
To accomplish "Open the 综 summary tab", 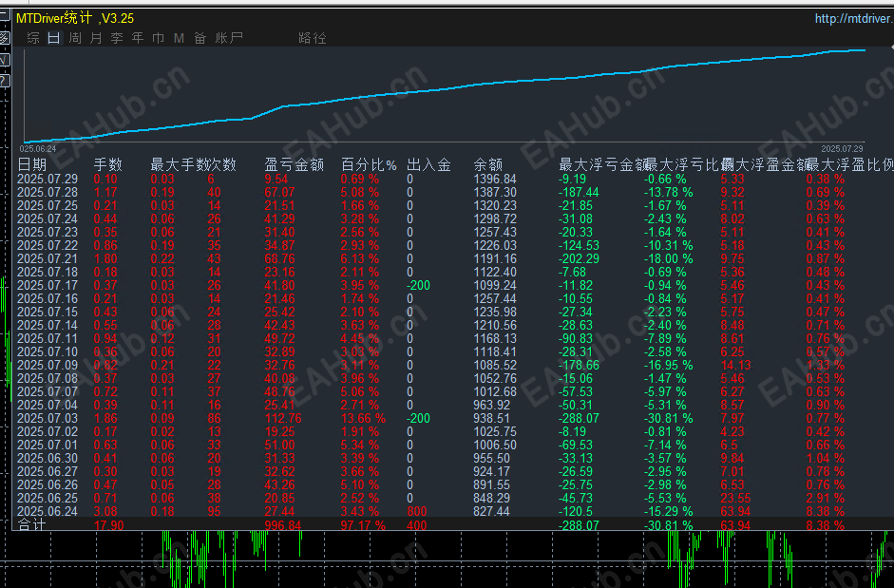I will tap(33, 38).
